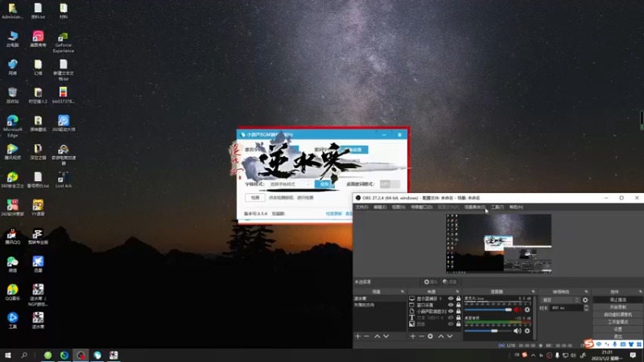Viewport: 644px width, 362px height.
Task: Open the Windows Start menu
Action: coord(8,355)
